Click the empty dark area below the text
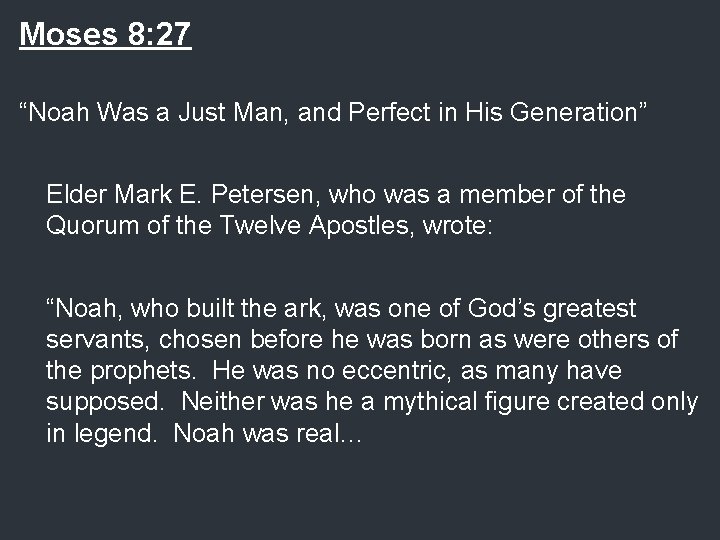 [360, 496]
